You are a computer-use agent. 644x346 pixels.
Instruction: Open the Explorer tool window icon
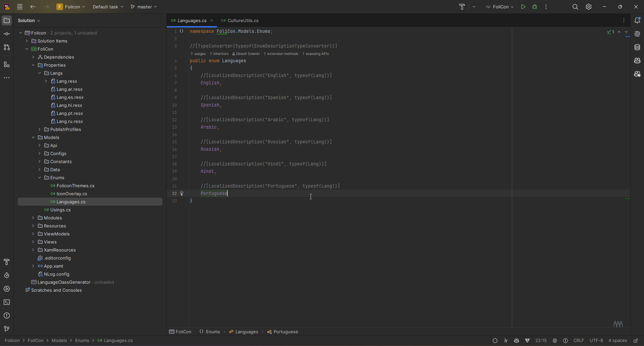click(x=7, y=21)
